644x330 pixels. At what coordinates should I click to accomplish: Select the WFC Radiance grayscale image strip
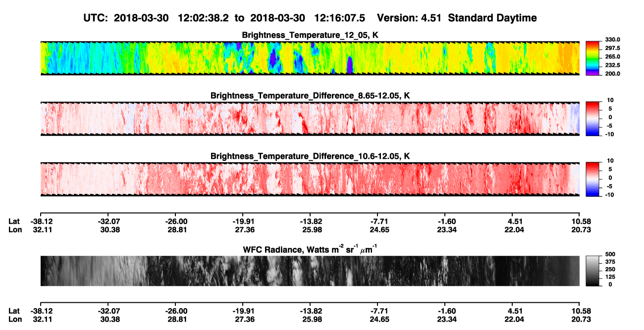pyautogui.click(x=310, y=271)
